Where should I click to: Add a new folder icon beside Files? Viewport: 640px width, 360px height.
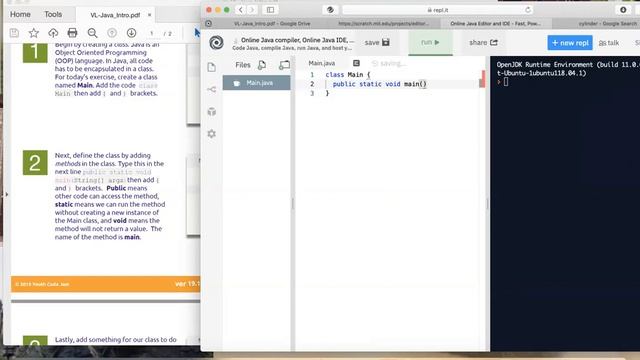coord(284,64)
